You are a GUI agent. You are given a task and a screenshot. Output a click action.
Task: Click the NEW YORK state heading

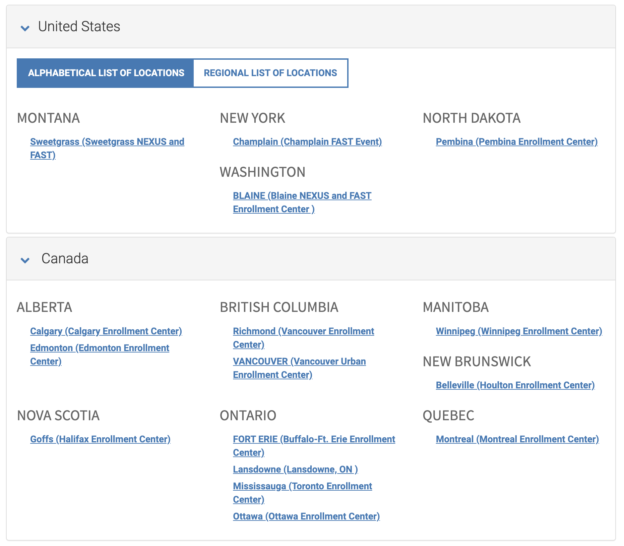coord(252,118)
